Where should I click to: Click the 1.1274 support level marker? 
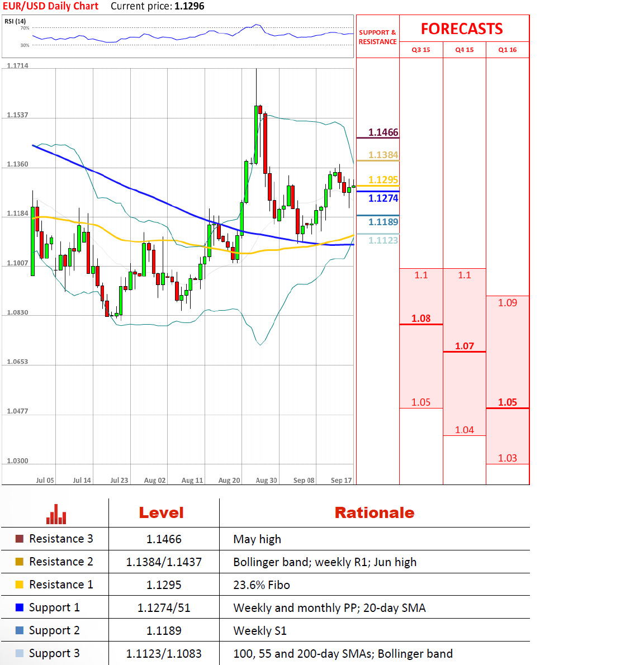coord(383,198)
